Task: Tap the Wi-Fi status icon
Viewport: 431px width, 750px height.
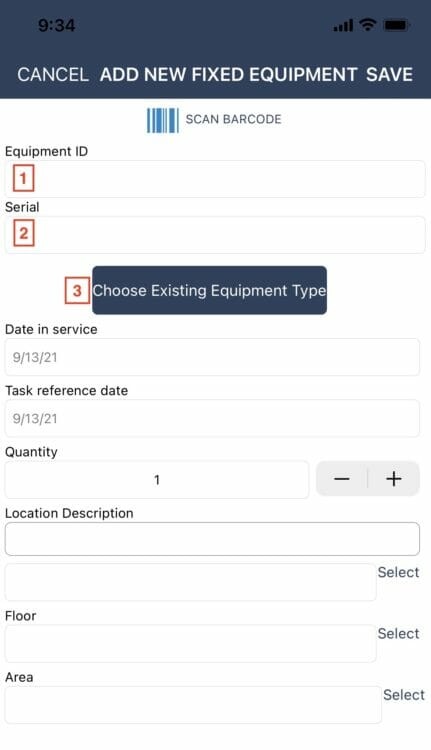Action: [x=367, y=24]
